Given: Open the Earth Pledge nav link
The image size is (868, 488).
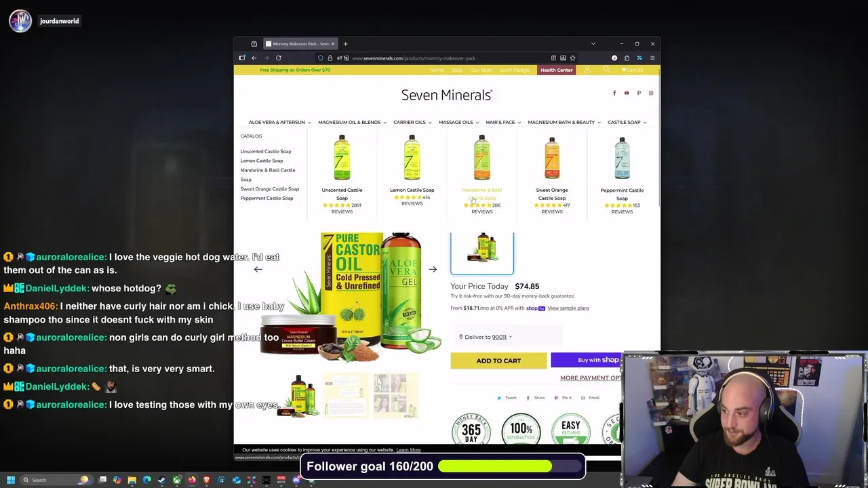Looking at the screenshot, I should [515, 70].
